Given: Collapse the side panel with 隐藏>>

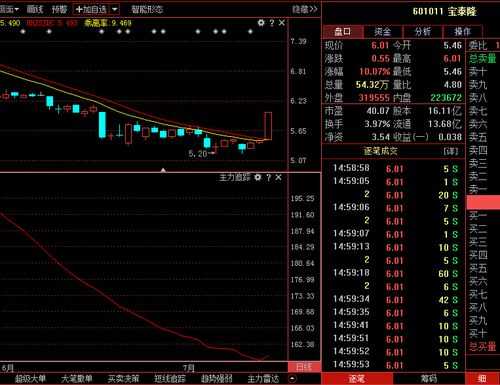Looking at the screenshot, I should [x=305, y=9].
